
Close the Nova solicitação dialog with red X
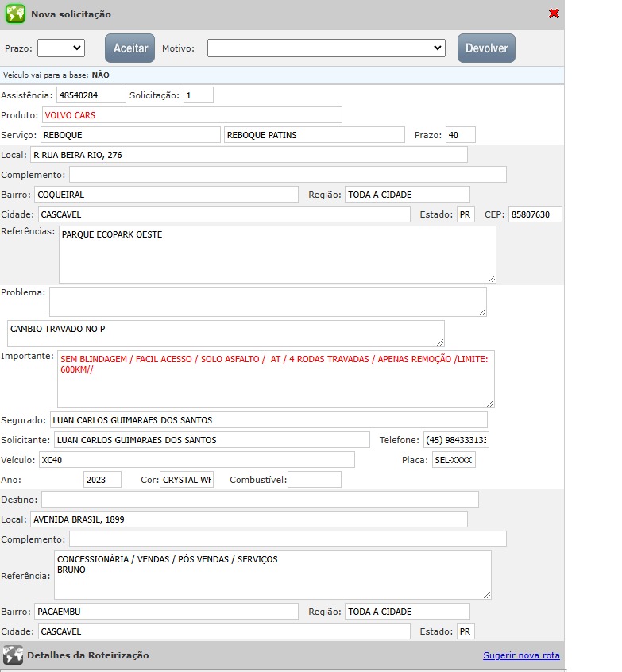click(554, 14)
